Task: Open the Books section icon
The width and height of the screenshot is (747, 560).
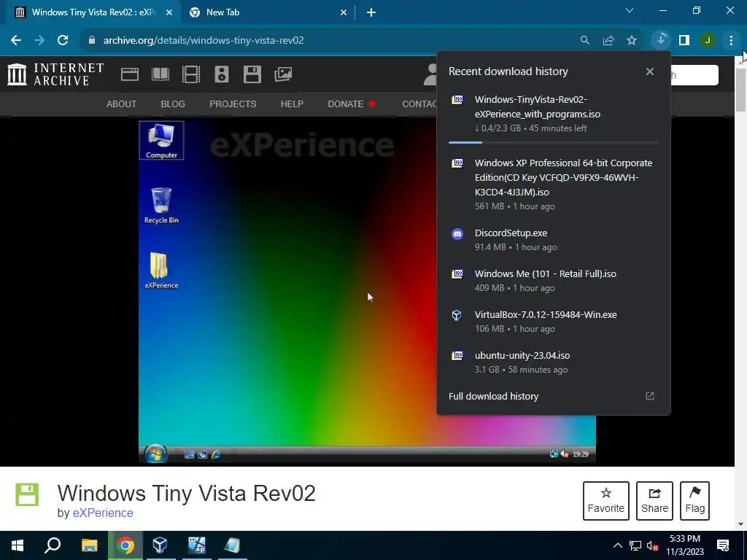Action: tap(160, 74)
